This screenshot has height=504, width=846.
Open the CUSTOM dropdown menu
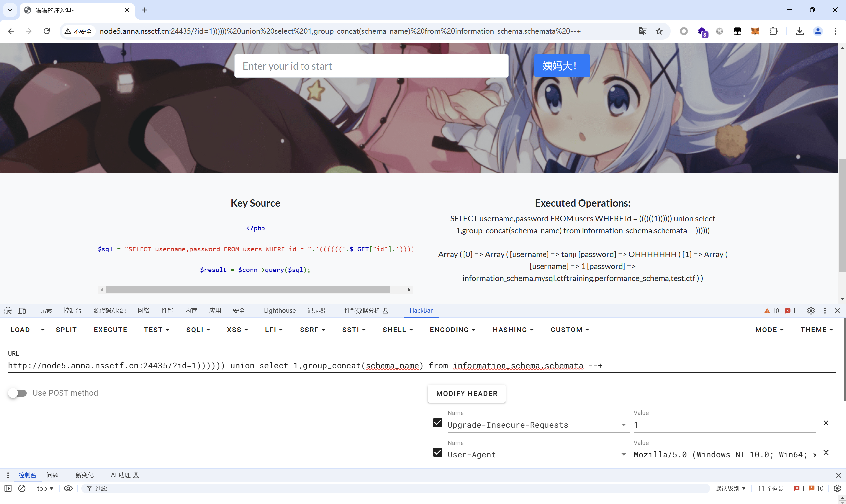click(x=570, y=330)
